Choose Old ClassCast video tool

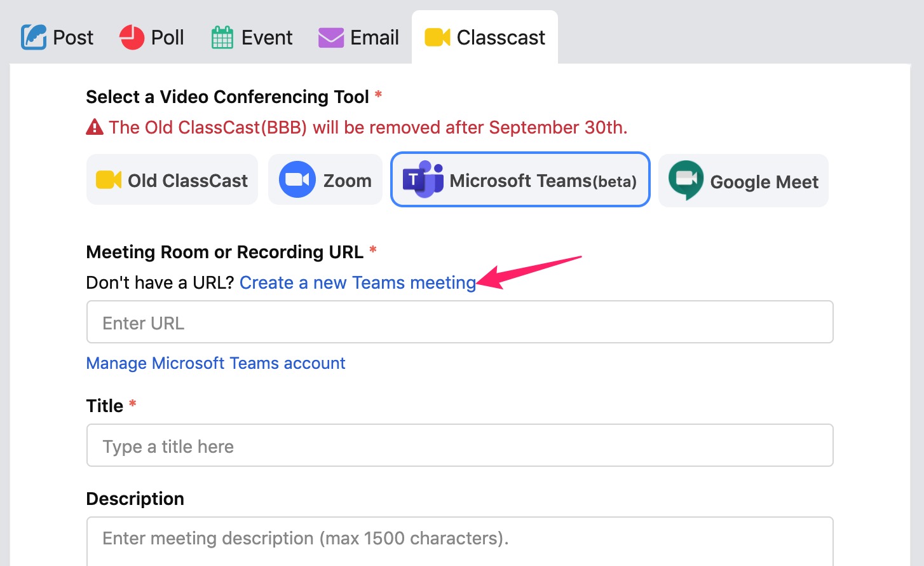click(172, 180)
